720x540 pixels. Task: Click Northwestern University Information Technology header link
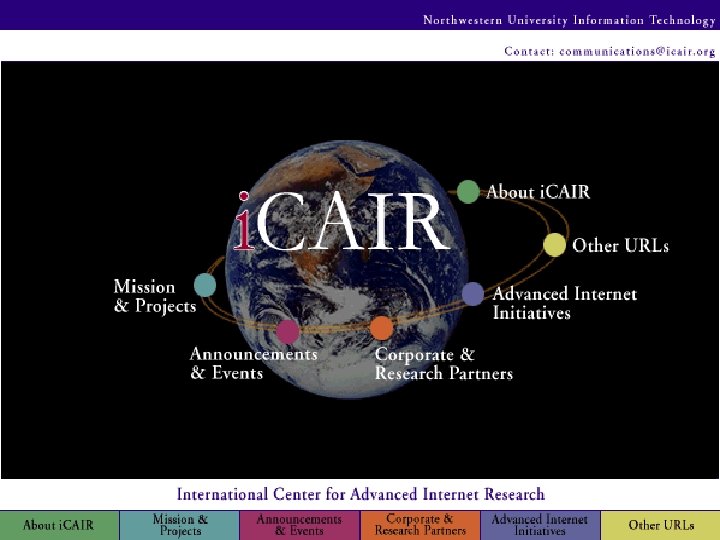click(569, 20)
